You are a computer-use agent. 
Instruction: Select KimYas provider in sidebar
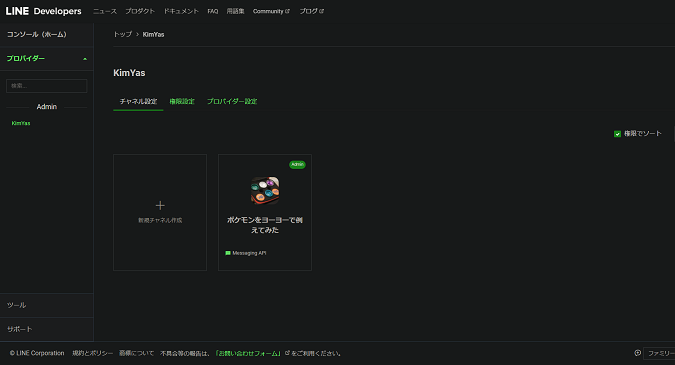(x=21, y=123)
